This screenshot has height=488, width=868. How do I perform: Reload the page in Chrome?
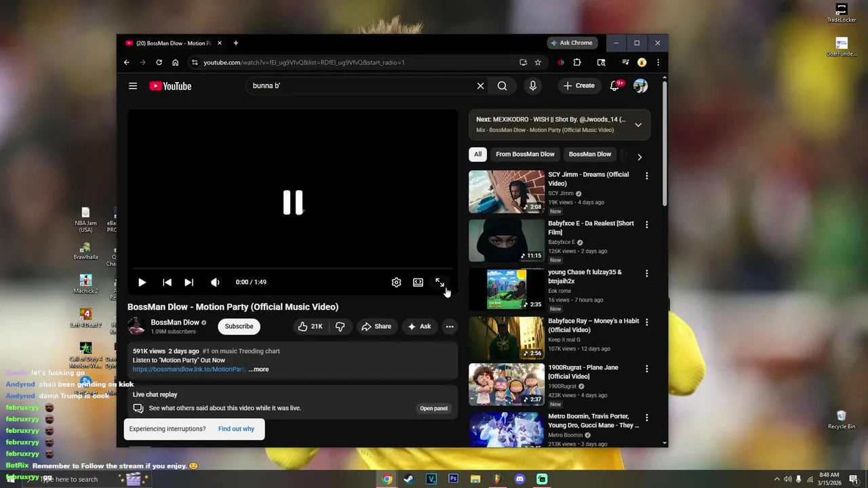[159, 62]
